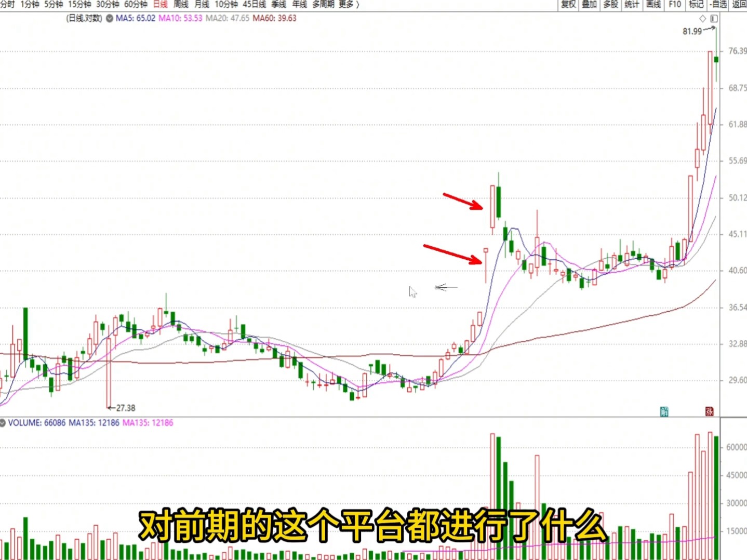This screenshot has height=560, width=747.
Task: Click the 32.88 price axis value
Action: pyautogui.click(x=738, y=343)
